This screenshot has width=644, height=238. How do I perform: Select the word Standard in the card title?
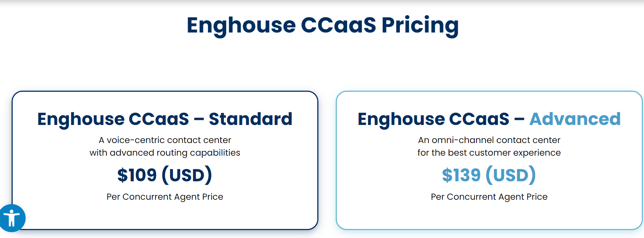tap(250, 119)
